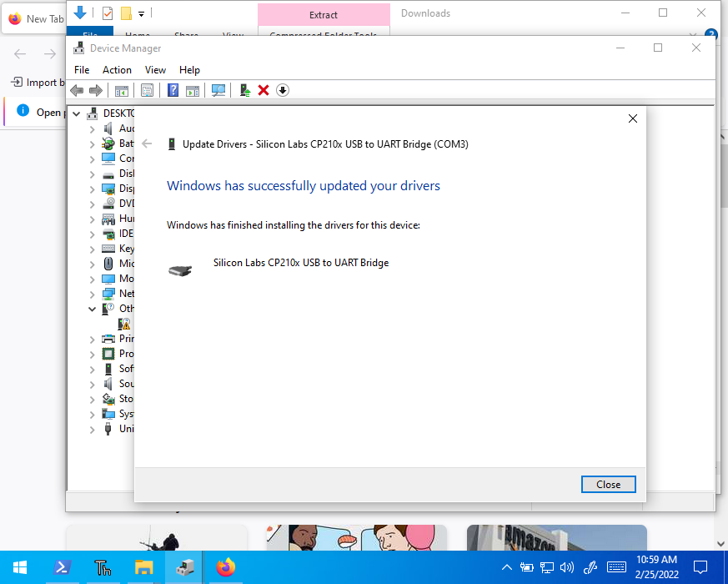Toggle Show/Hide Console Tree toolbar icon
This screenshot has width=728, height=584.
pos(121,90)
